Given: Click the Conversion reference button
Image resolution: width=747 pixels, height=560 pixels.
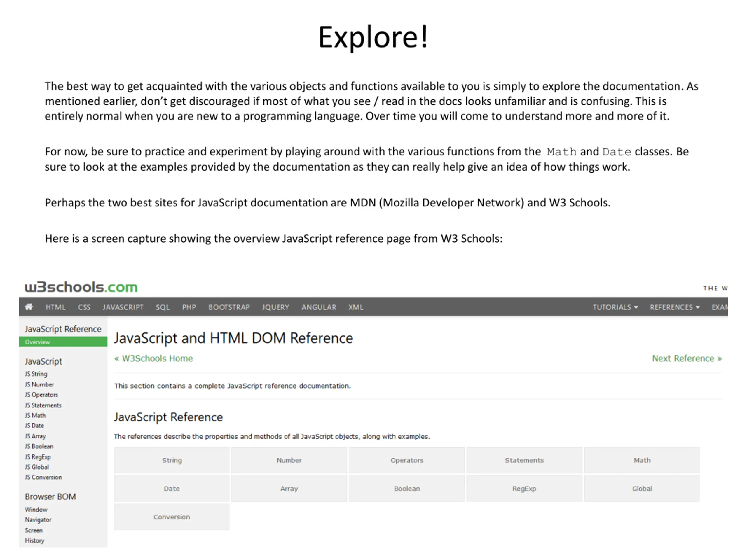Looking at the screenshot, I should point(172,517).
